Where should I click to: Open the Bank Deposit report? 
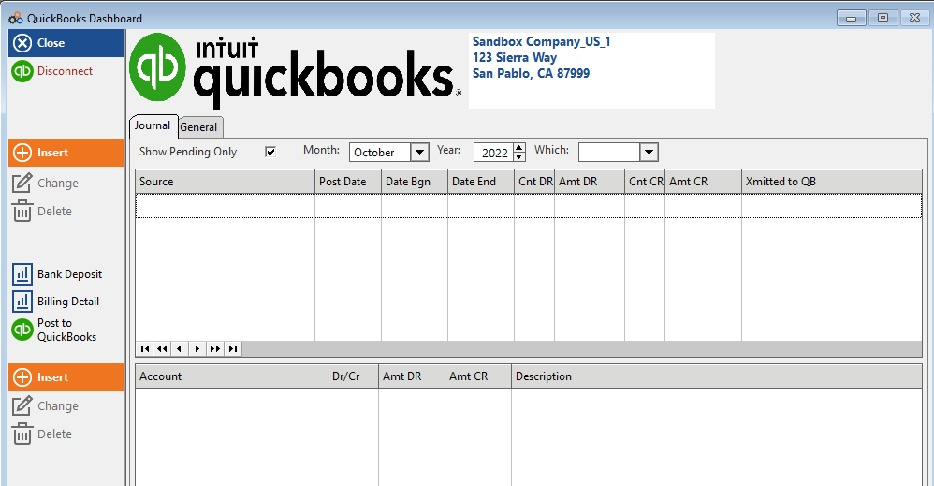click(57, 274)
